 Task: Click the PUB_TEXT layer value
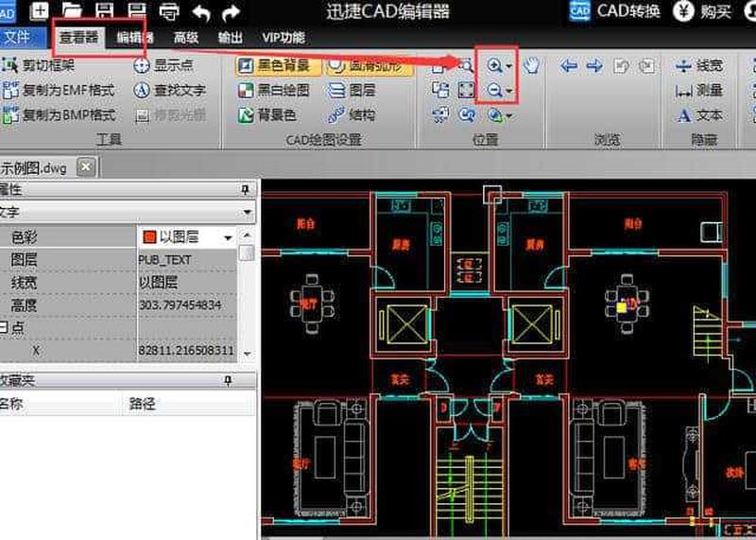[164, 260]
